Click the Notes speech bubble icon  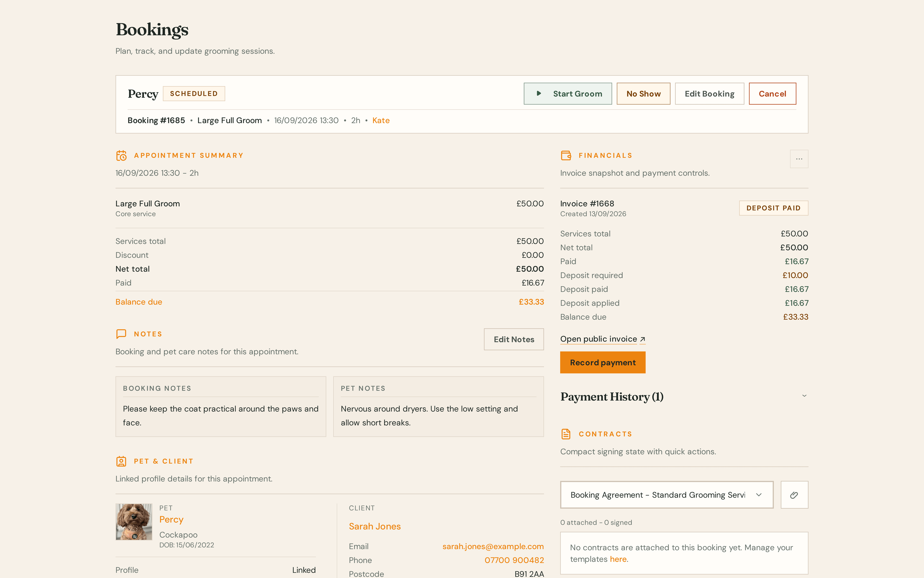(121, 334)
